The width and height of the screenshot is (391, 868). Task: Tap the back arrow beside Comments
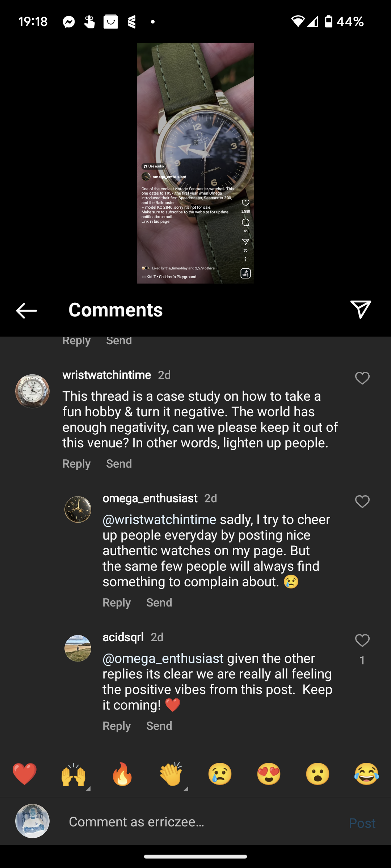click(26, 310)
